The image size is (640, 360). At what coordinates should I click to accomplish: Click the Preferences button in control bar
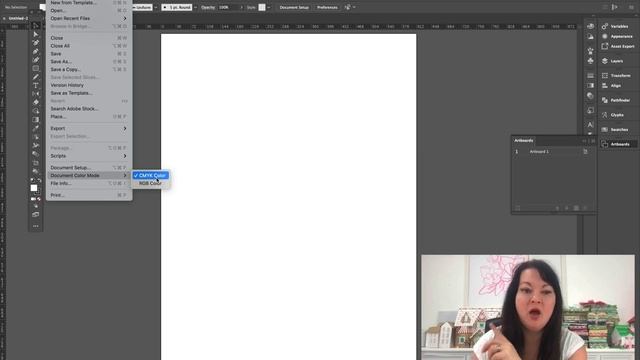327,7
